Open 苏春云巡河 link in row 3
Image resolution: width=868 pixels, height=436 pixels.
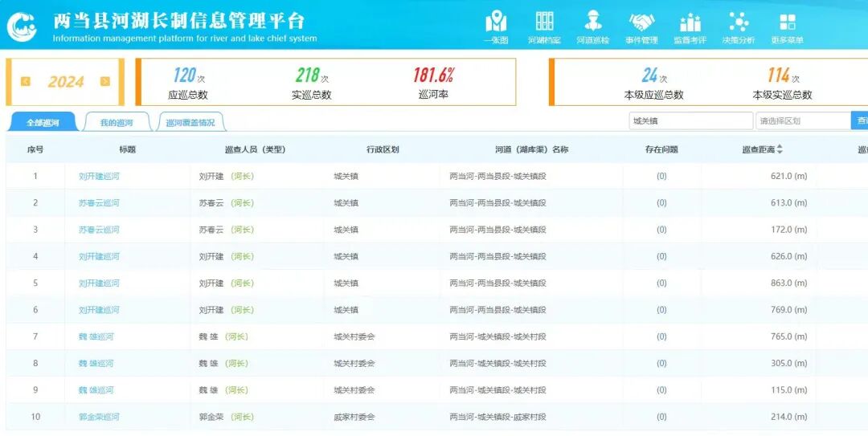pos(99,230)
